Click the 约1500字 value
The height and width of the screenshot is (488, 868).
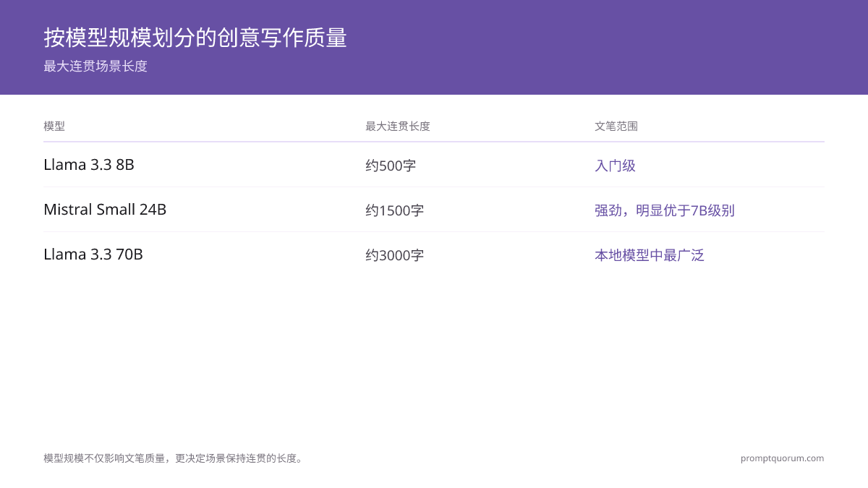click(395, 210)
